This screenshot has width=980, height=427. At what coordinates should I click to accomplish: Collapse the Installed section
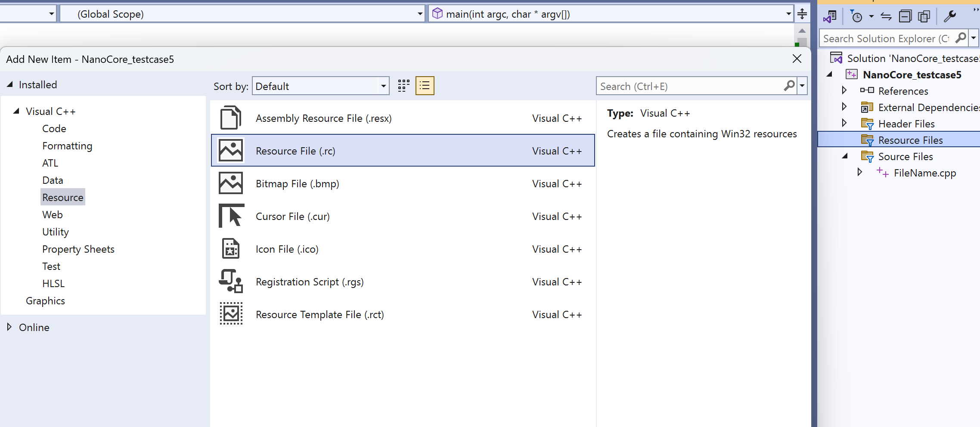(x=9, y=84)
